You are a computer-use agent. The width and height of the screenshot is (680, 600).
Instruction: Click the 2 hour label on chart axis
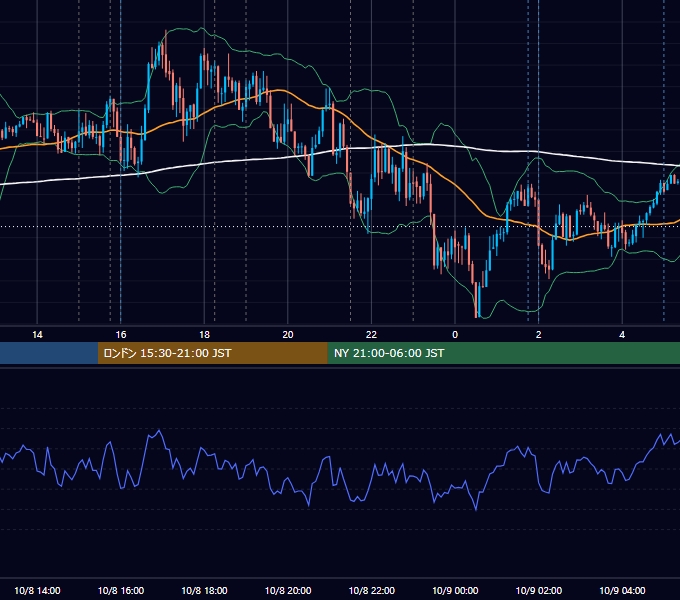coord(539,335)
